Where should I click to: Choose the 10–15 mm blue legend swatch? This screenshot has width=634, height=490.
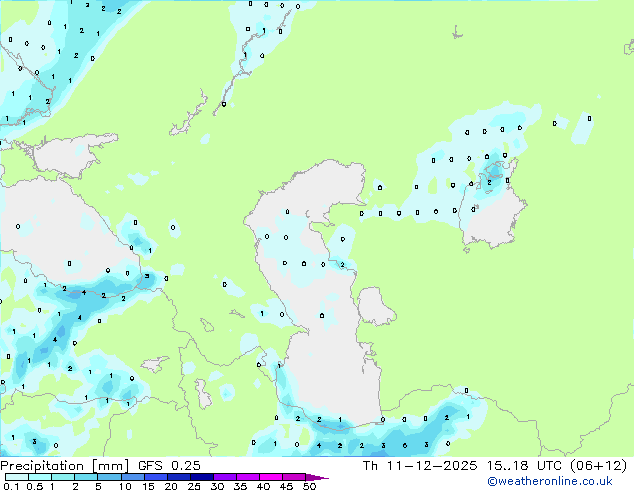(x=133, y=477)
